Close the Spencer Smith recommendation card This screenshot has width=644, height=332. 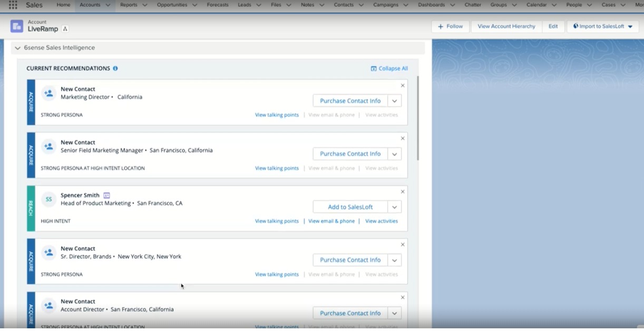coord(403,192)
